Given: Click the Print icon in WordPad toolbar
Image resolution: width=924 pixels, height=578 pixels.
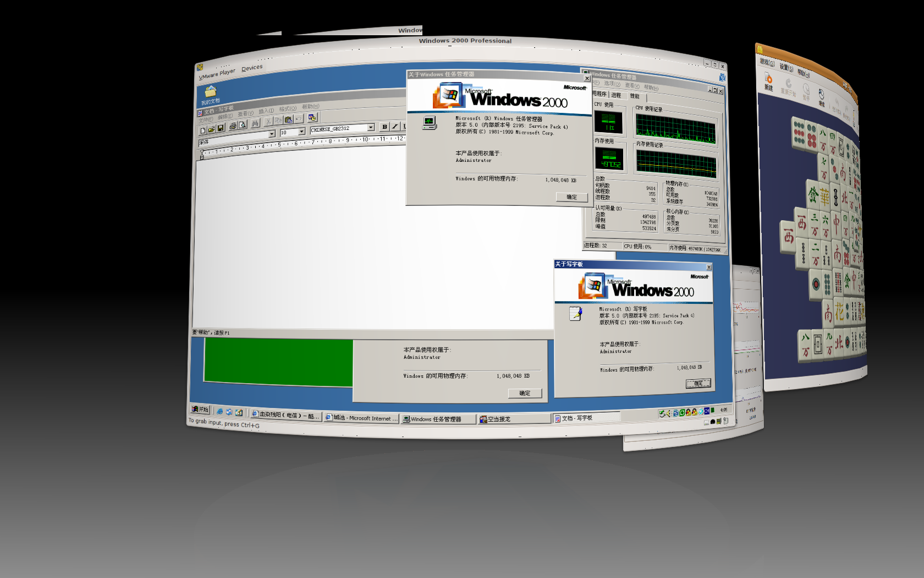Looking at the screenshot, I should click(233, 127).
